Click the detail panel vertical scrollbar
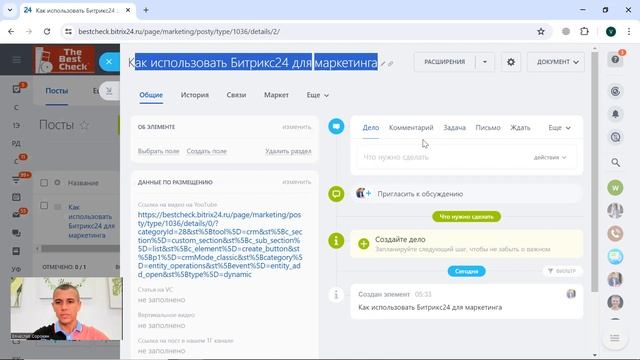 tap(595, 171)
